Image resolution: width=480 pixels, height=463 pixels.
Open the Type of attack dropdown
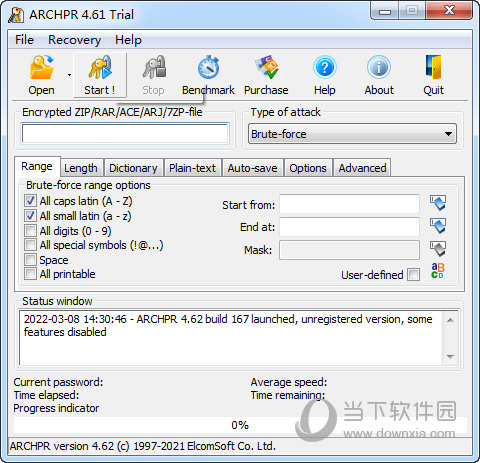[352, 134]
